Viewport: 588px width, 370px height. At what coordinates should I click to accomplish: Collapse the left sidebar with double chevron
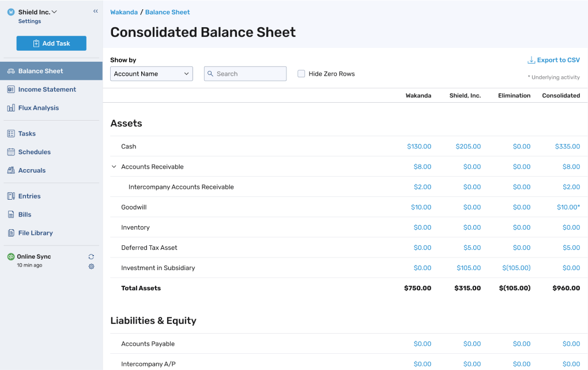point(95,10)
